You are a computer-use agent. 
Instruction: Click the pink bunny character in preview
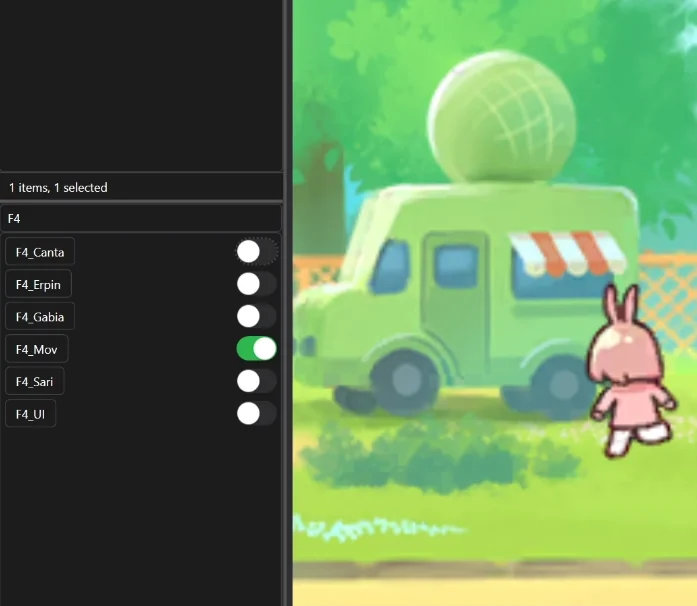(631, 371)
